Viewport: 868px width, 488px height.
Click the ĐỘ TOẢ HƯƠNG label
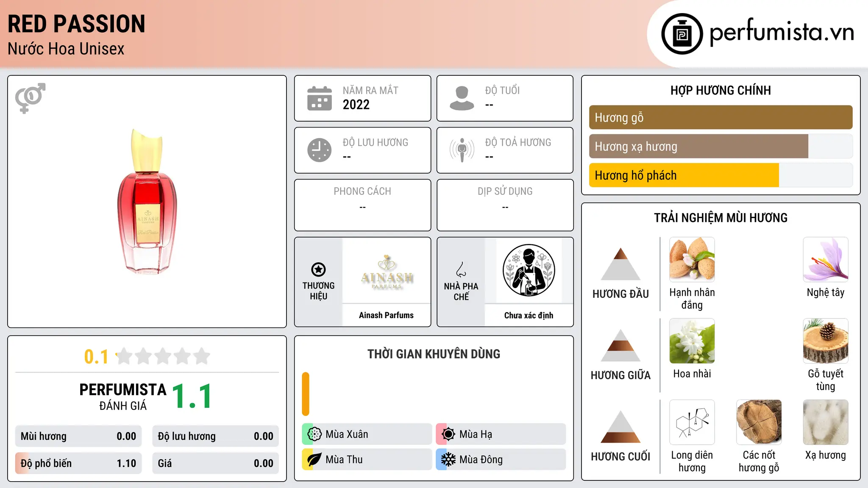pyautogui.click(x=518, y=142)
